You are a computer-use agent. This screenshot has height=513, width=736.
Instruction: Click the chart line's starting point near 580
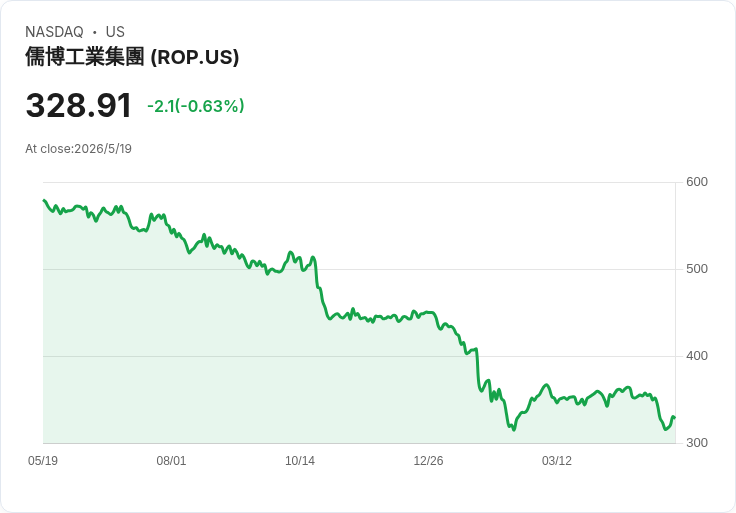pos(44,200)
